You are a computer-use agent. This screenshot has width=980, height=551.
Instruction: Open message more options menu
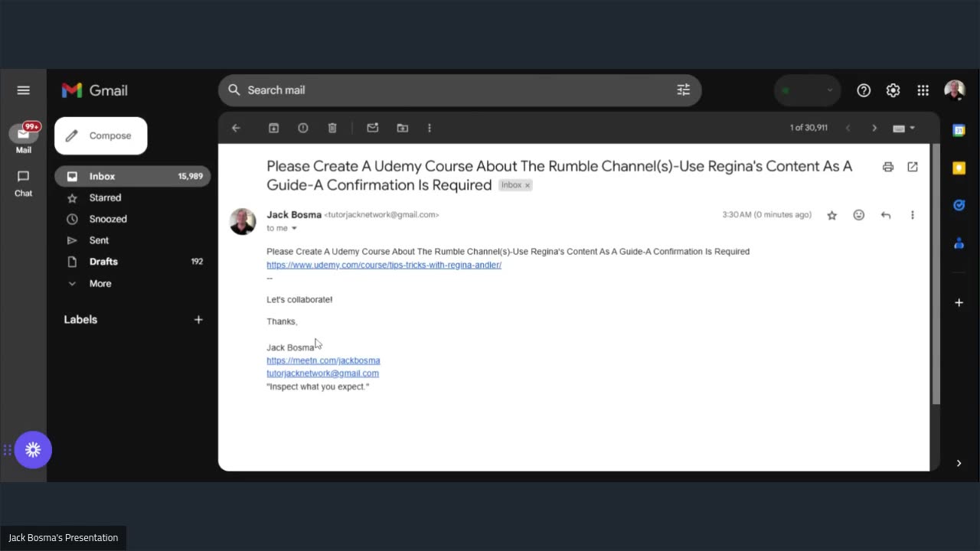click(913, 216)
